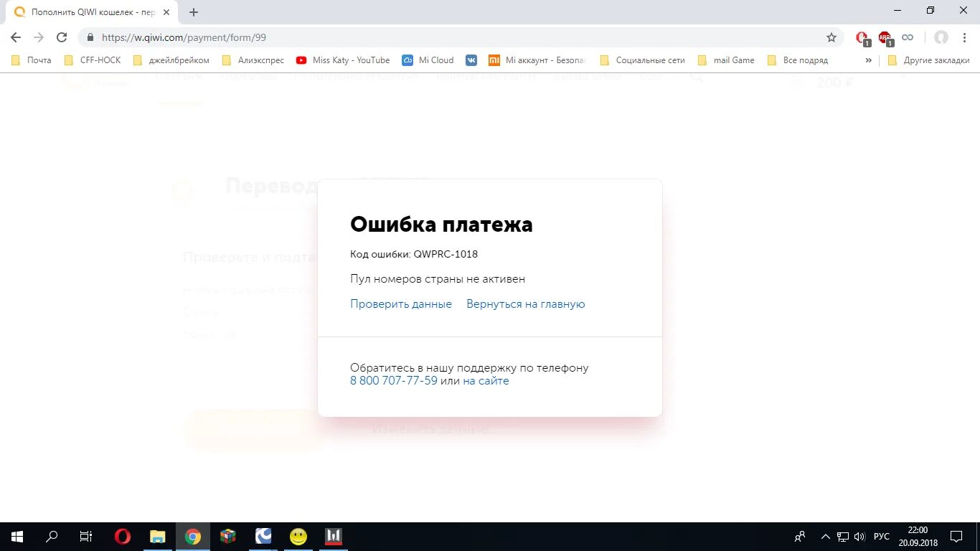Close the QIWI browser tab
The height and width of the screenshot is (551, 980).
(167, 12)
